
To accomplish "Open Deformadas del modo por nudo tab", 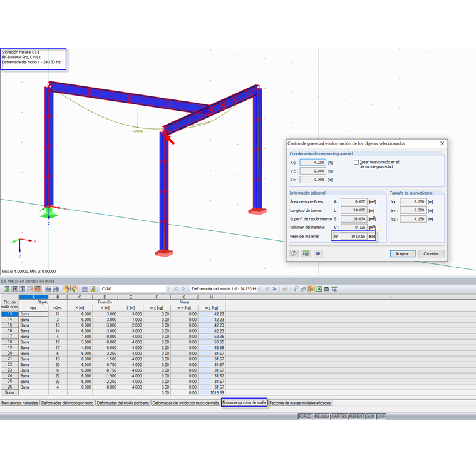I will [68, 403].
